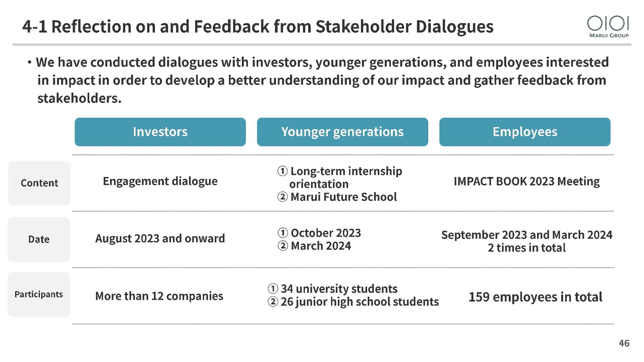Click the Long-term internship orientation item
The height and width of the screenshot is (362, 644).
tap(339, 177)
